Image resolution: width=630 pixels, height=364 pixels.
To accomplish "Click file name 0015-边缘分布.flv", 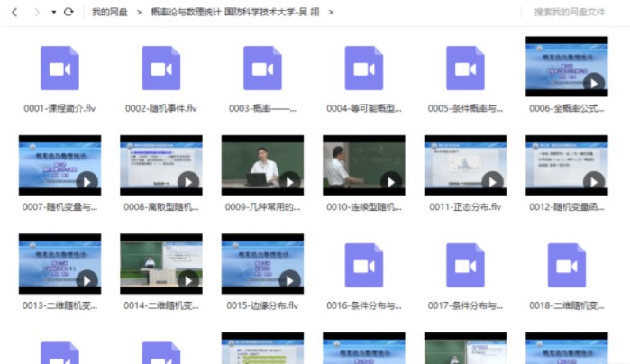I will click(263, 305).
